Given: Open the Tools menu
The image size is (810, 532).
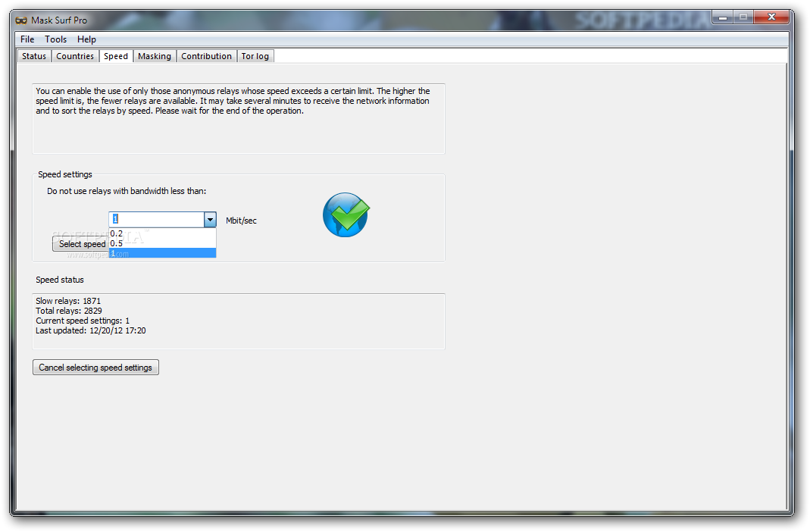Looking at the screenshot, I should tap(56, 39).
